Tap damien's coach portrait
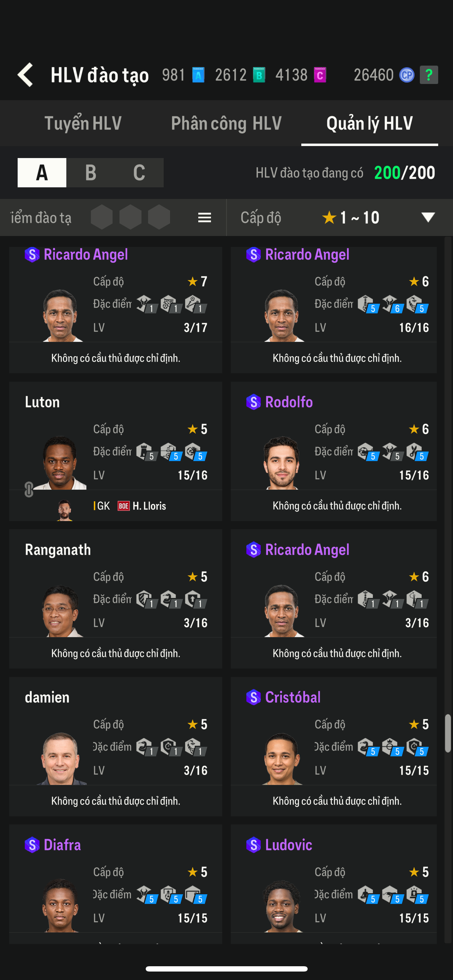 61,758
